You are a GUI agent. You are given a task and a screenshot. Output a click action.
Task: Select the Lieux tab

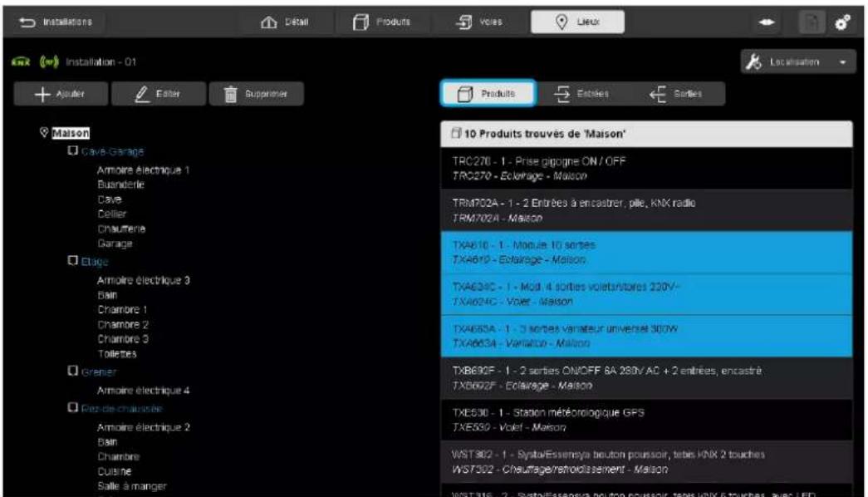tap(577, 22)
